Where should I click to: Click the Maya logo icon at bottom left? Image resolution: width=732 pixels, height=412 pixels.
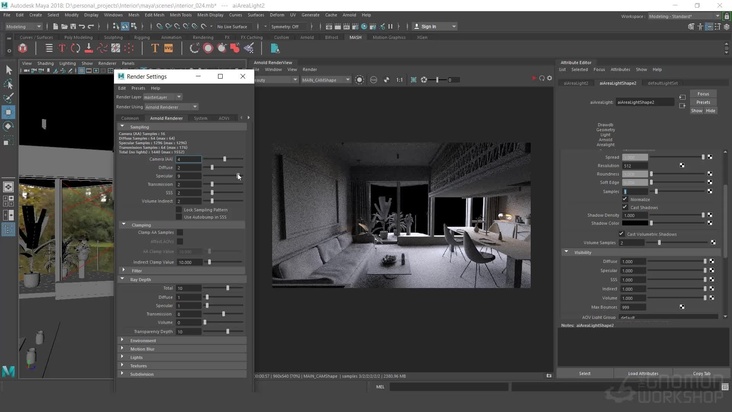pos(8,371)
